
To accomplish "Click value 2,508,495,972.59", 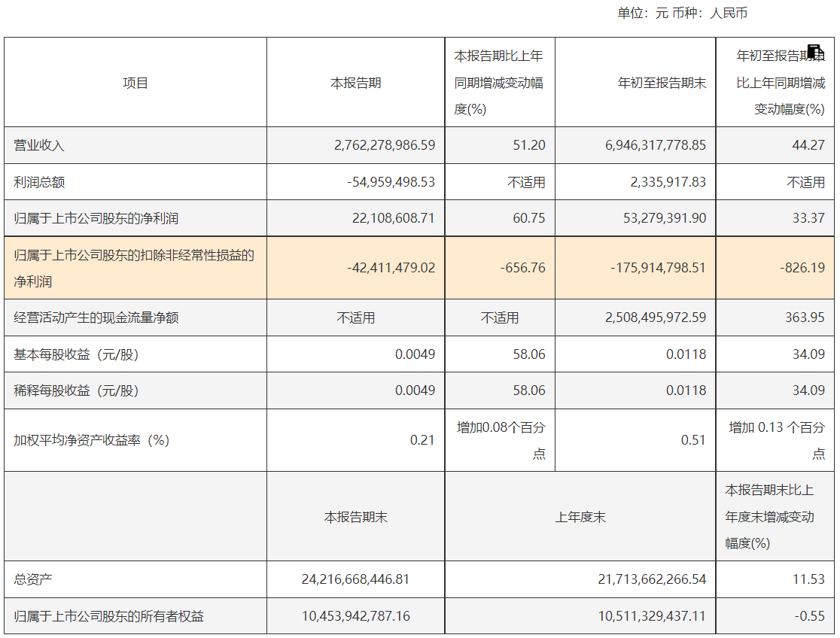I will click(x=656, y=317).
